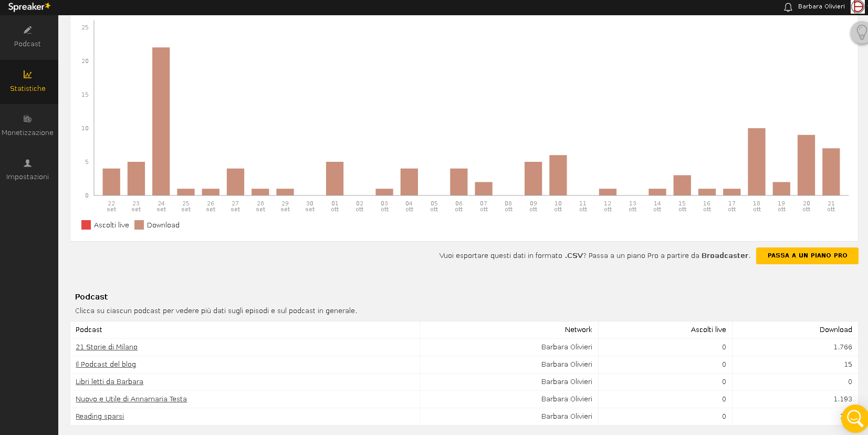Image resolution: width=868 pixels, height=435 pixels.
Task: Open Libri letti da Barbara podcast
Action: [109, 382]
